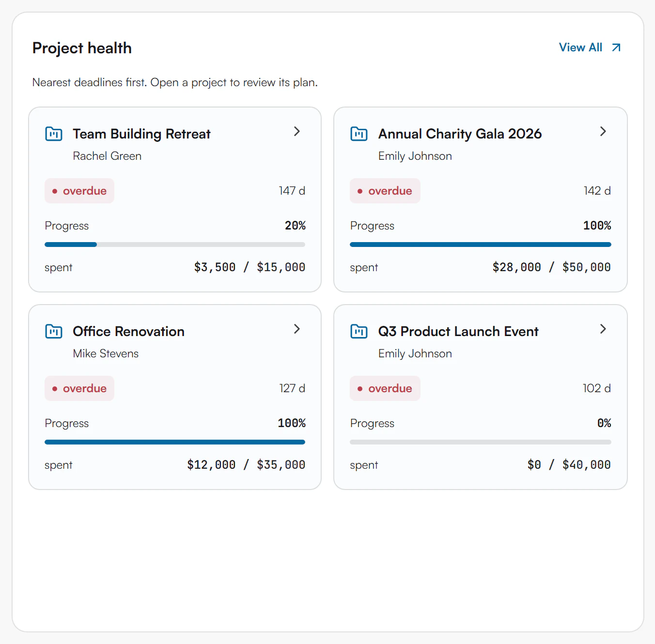Screen dimensions: 655x644
Task: Open Q3 Product Launch Event via its chevron
Action: [603, 329]
